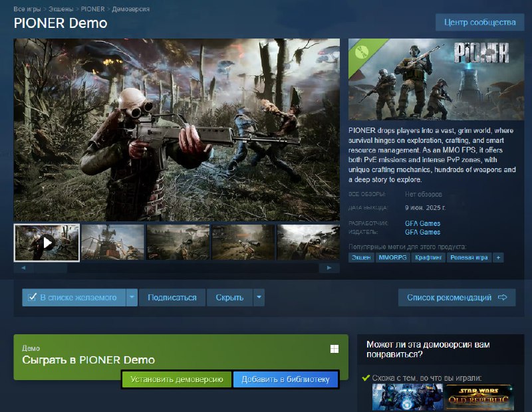Open developer link GFA Games
The width and height of the screenshot is (532, 412).
coord(422,223)
